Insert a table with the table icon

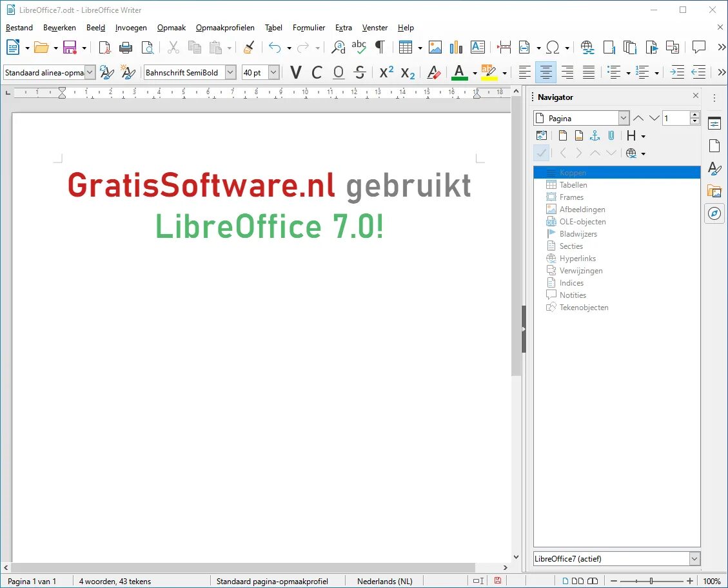(x=406, y=47)
